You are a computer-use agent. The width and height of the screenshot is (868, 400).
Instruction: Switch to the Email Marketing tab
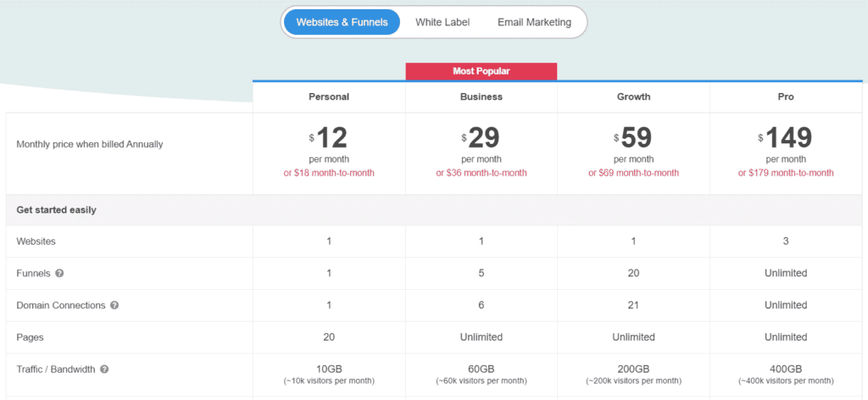tap(534, 22)
